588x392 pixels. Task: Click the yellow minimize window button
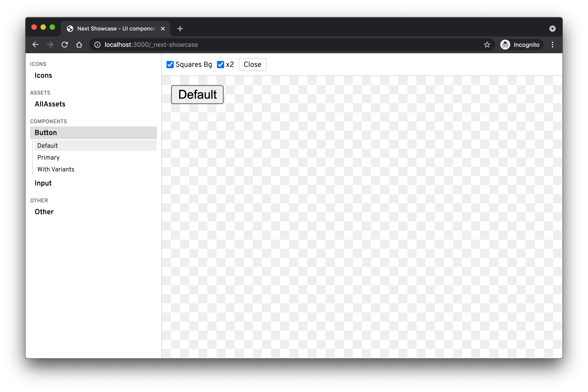pos(43,27)
